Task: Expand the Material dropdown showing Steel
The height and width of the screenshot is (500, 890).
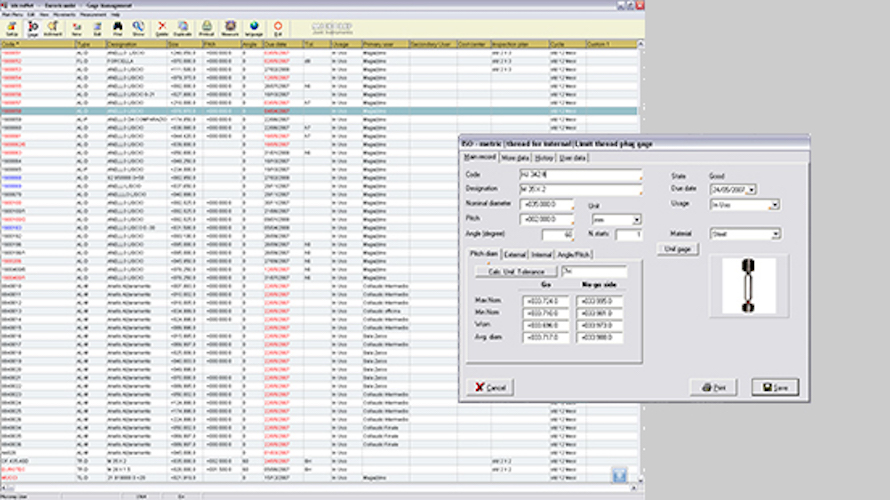Action: point(775,234)
